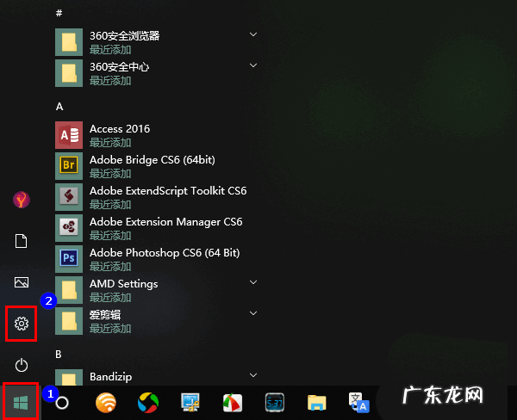Click the user account avatar
Viewport: 517px width, 420px height.
click(22, 200)
